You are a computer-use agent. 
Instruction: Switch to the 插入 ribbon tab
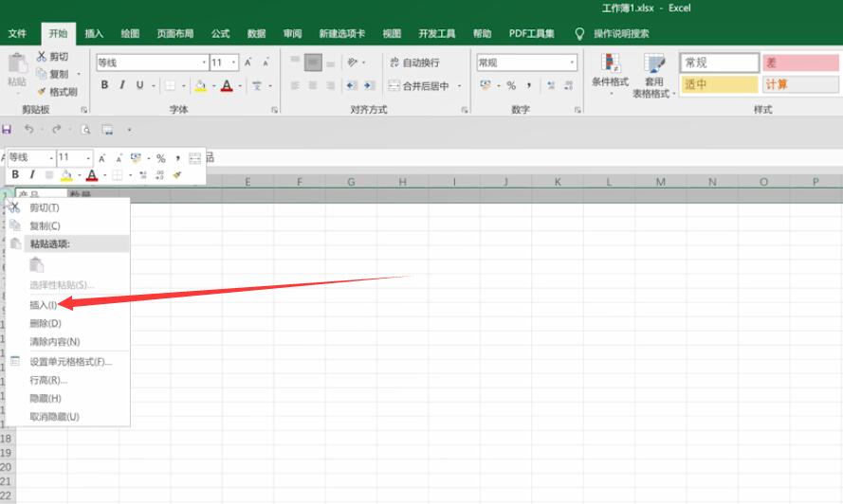pyautogui.click(x=94, y=34)
